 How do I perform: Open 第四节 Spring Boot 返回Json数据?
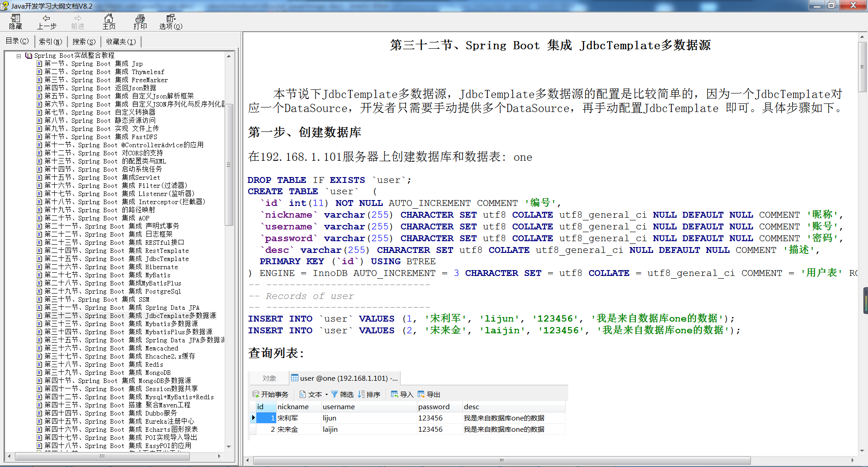(x=100, y=88)
